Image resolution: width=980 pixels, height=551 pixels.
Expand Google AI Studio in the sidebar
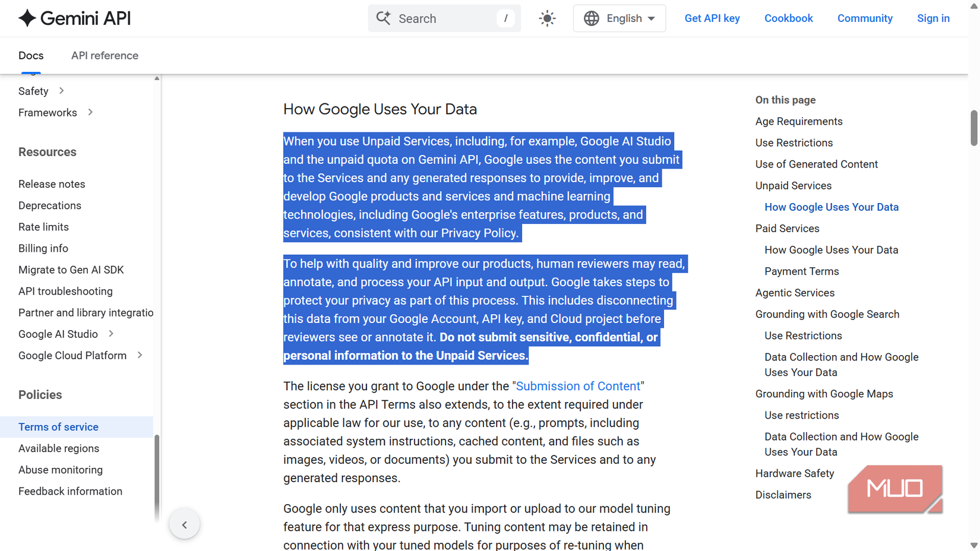coord(110,334)
